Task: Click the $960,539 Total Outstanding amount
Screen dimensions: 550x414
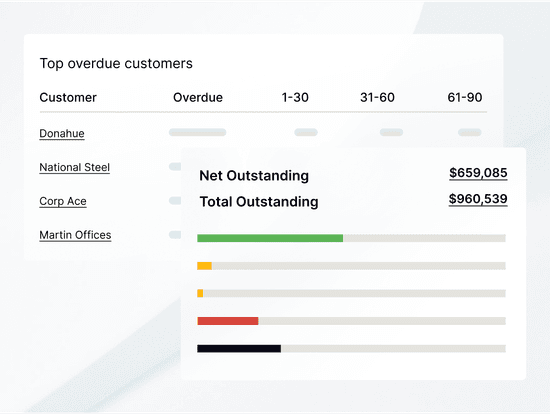Action: [x=478, y=199]
